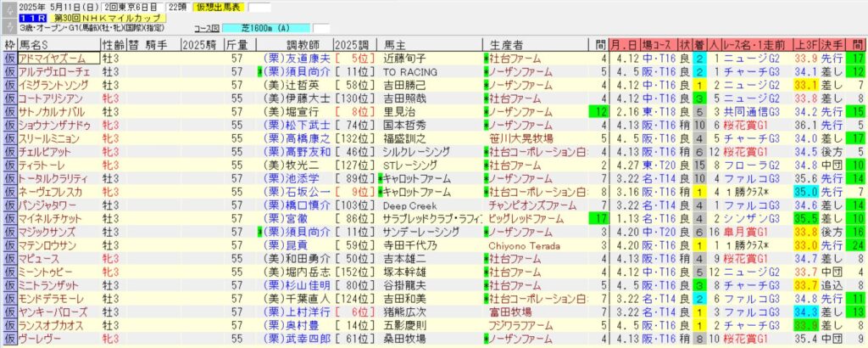
Task: Click the 調教師 column header
Action: coord(295,46)
